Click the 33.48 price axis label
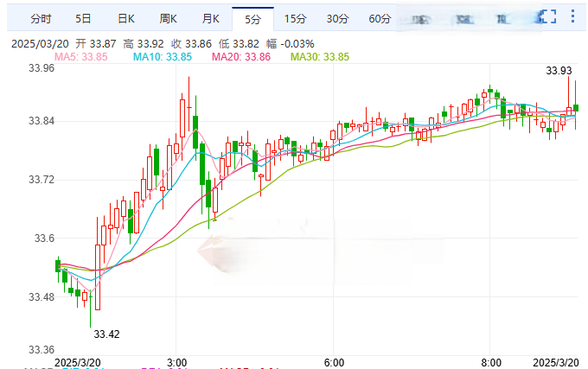Image resolution: width=588 pixels, height=369 pixels. 42,296
